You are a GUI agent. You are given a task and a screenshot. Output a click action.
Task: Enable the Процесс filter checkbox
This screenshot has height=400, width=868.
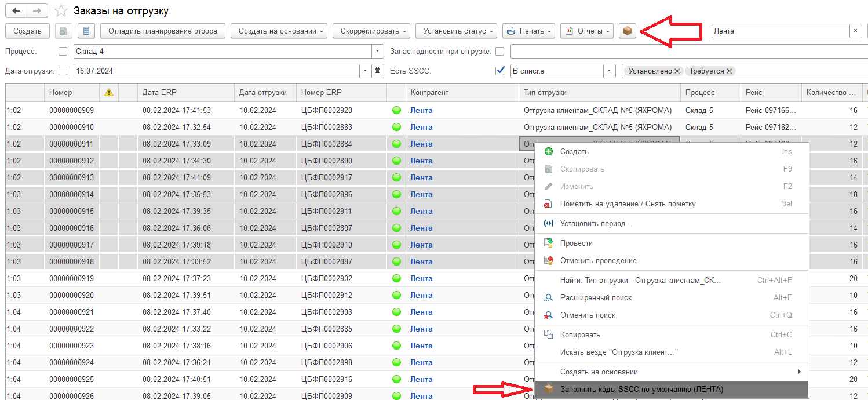click(63, 52)
